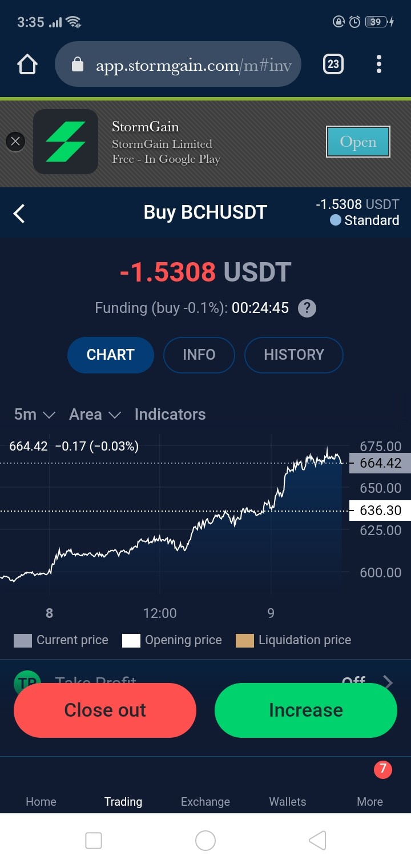Screen dimensions: 411x868
Task: Dismiss the StormGain app banner
Action: tap(15, 142)
